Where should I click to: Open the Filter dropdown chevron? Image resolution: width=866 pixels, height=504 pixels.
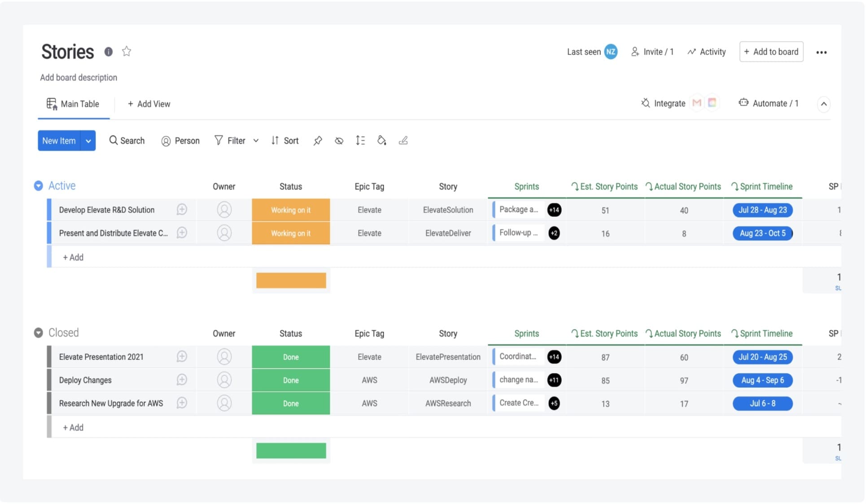click(x=256, y=140)
